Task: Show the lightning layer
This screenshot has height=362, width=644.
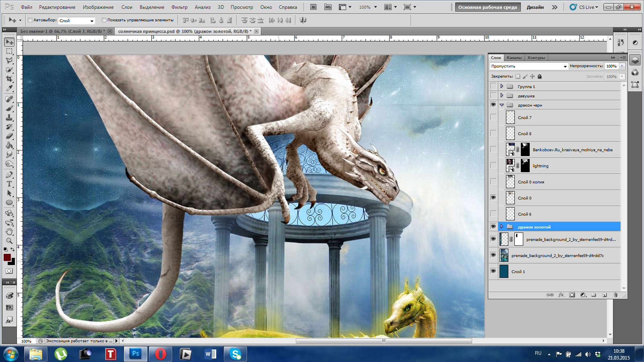Action: (x=493, y=165)
